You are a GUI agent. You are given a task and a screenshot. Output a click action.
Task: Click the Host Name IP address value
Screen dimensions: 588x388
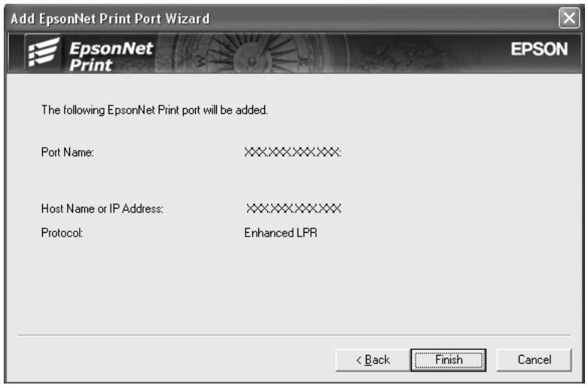pyautogui.click(x=294, y=208)
